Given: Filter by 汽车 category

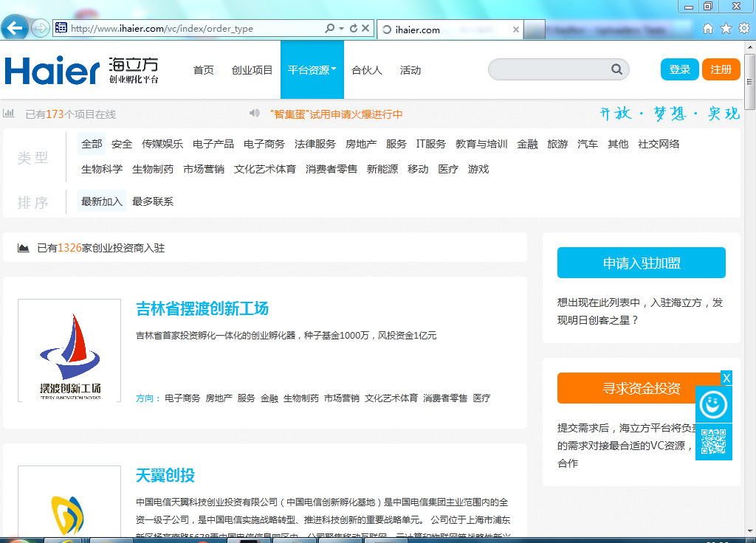Looking at the screenshot, I should coord(588,144).
